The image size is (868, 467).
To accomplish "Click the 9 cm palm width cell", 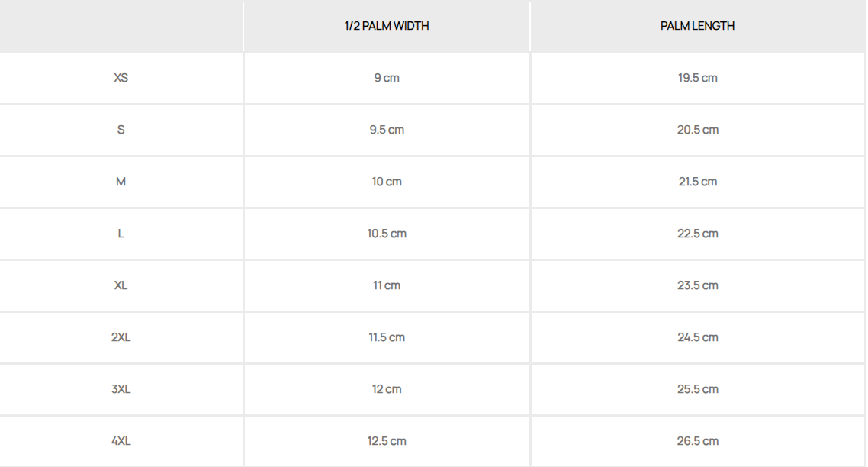I will coord(387,78).
